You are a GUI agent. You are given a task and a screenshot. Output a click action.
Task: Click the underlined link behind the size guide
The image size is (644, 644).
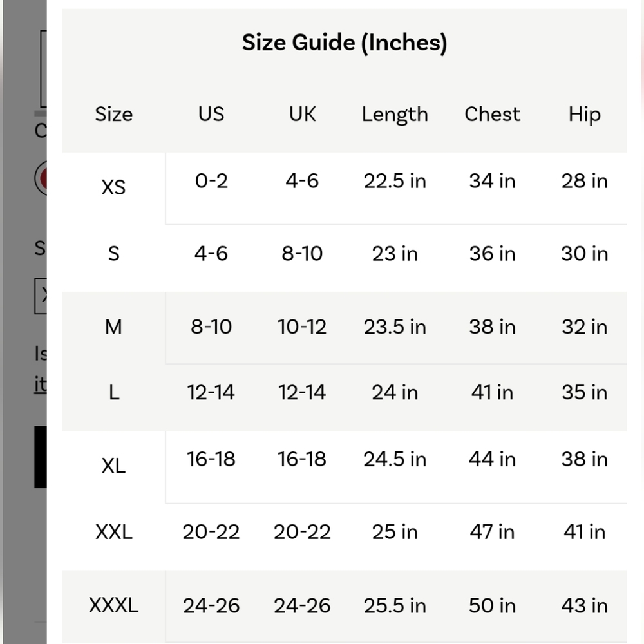(x=40, y=384)
